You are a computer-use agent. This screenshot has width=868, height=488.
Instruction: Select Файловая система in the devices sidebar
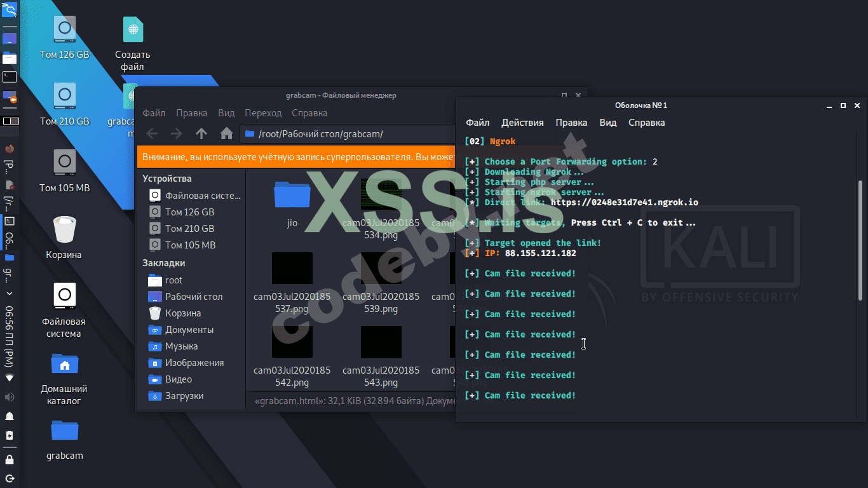195,195
